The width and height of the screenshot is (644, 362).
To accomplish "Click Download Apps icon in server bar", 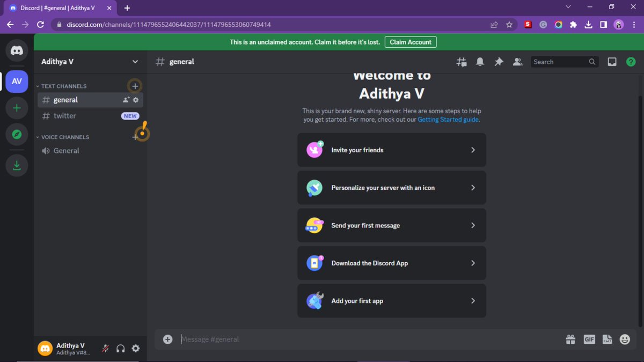I will (x=17, y=165).
